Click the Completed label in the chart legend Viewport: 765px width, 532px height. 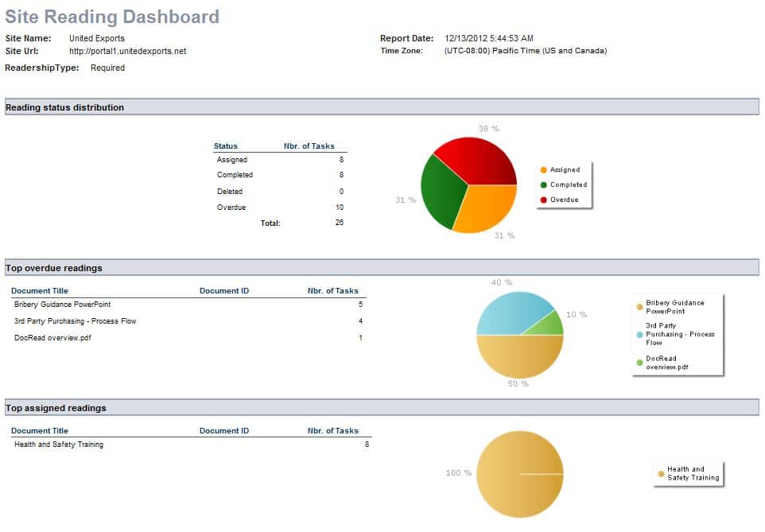click(x=569, y=185)
